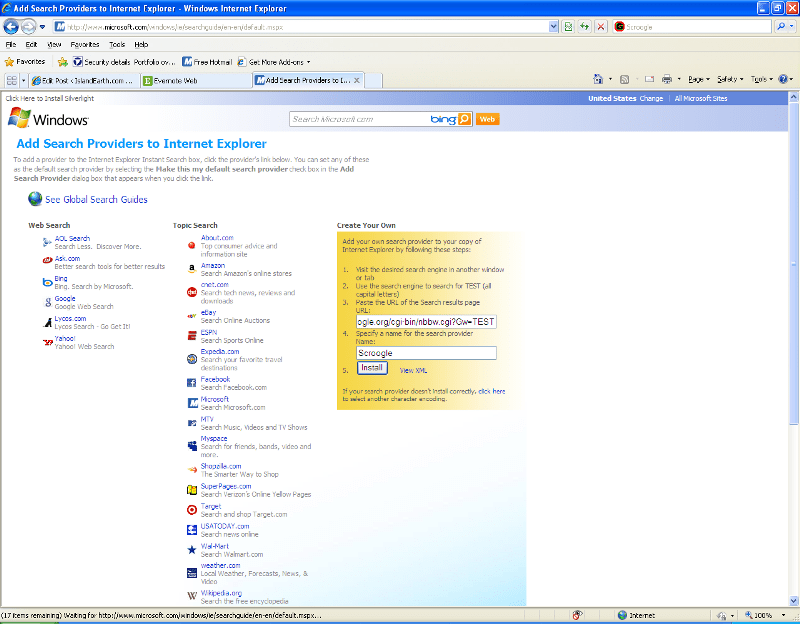Click the RSS Feeds icon

pos(624,78)
